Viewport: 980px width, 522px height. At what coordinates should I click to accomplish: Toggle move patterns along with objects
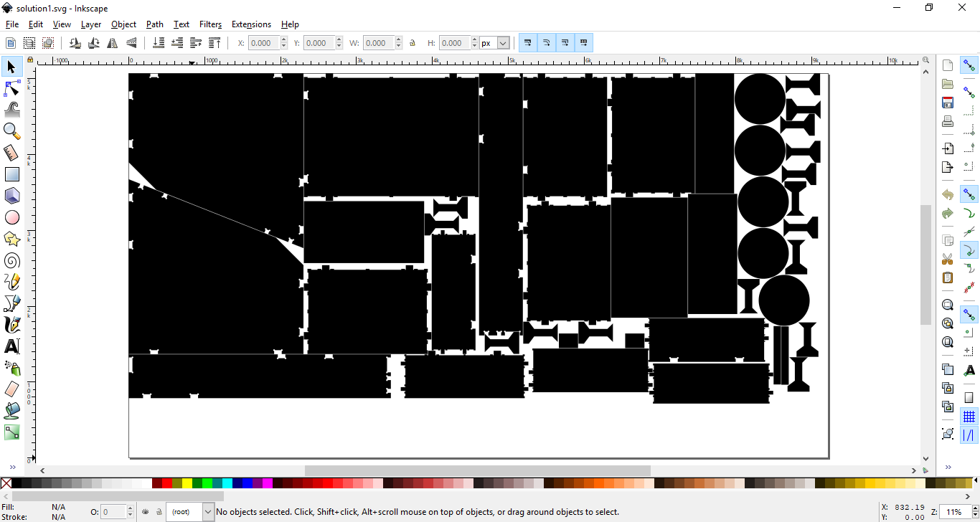click(584, 43)
